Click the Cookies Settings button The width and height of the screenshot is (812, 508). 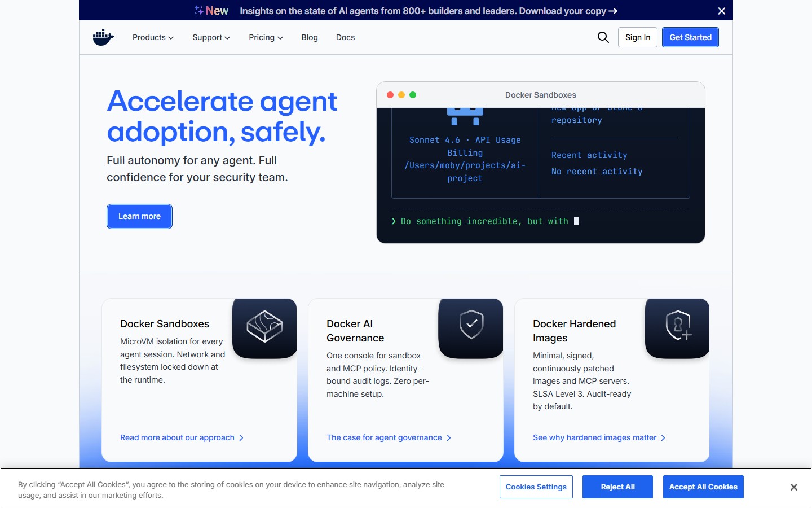(536, 487)
